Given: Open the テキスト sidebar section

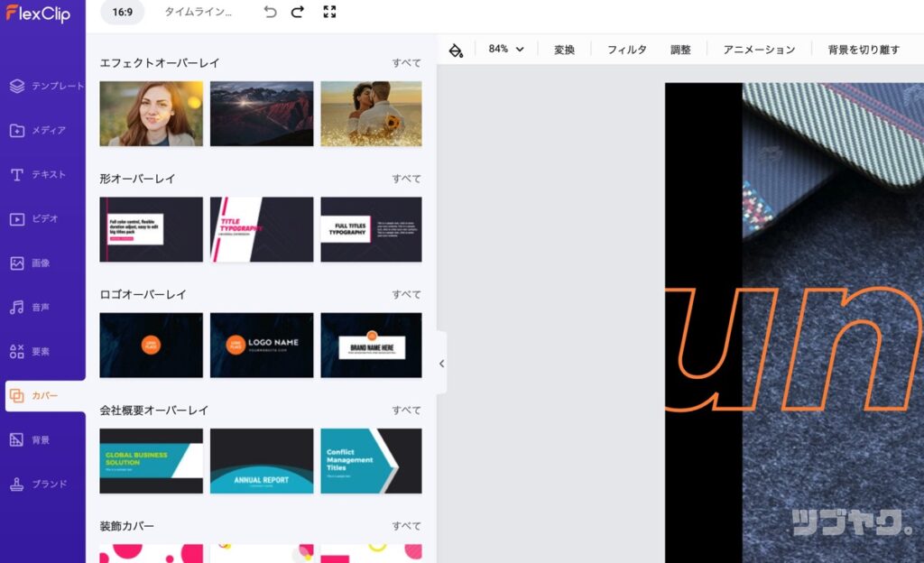Looking at the screenshot, I should pos(38,174).
